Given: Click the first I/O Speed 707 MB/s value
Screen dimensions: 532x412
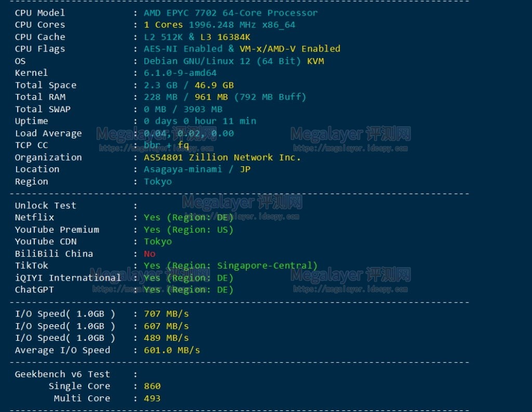Looking at the screenshot, I should 166,314.
